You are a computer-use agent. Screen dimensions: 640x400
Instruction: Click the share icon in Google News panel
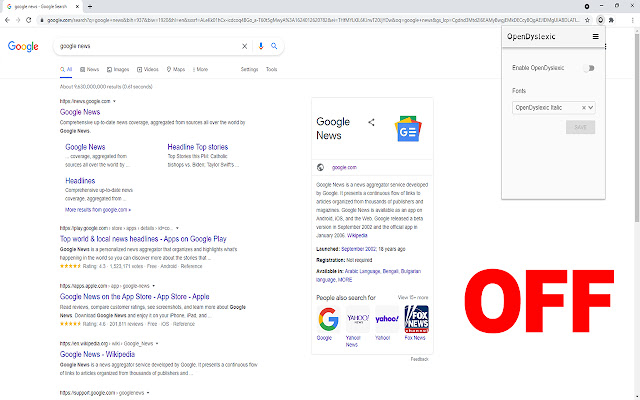(x=371, y=122)
